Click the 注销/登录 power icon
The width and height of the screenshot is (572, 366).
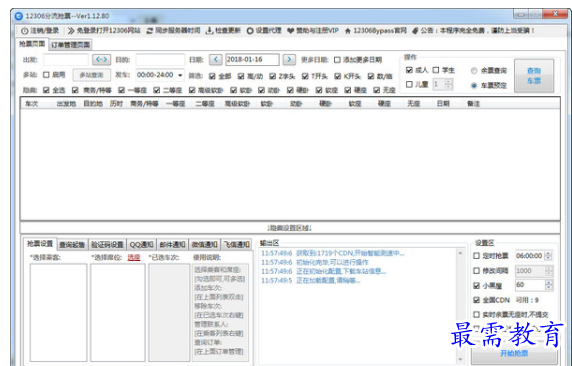(x=24, y=31)
